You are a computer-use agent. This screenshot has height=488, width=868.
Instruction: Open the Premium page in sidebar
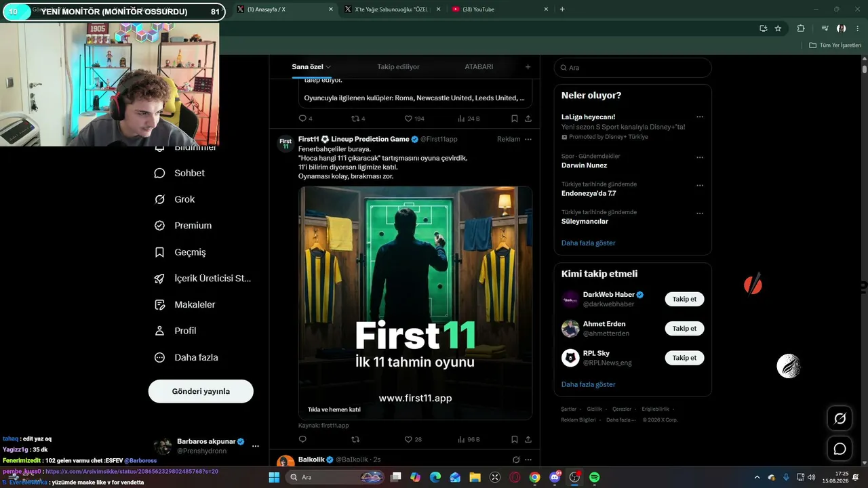tap(183, 226)
